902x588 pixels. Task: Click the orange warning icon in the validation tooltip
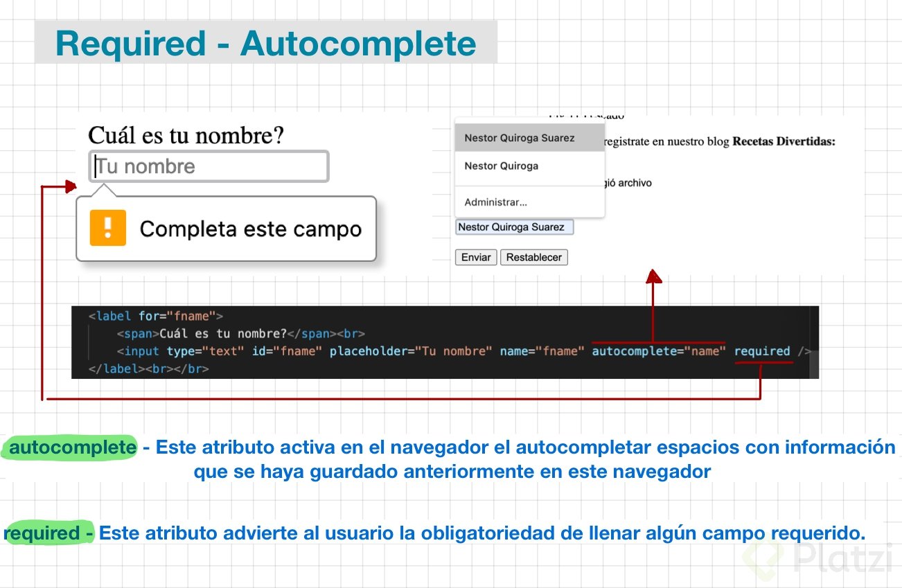(x=107, y=228)
